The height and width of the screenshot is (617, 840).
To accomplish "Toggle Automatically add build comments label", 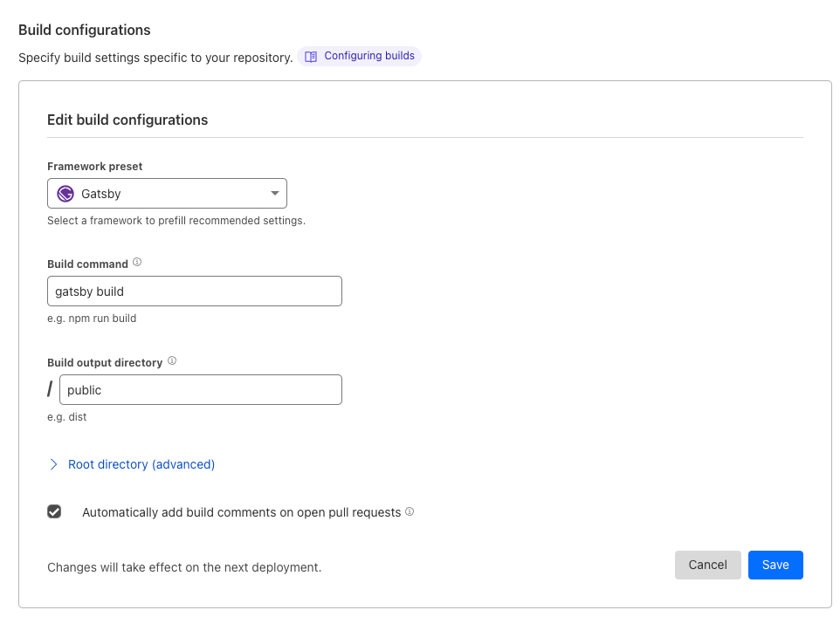I will pyautogui.click(x=241, y=512).
